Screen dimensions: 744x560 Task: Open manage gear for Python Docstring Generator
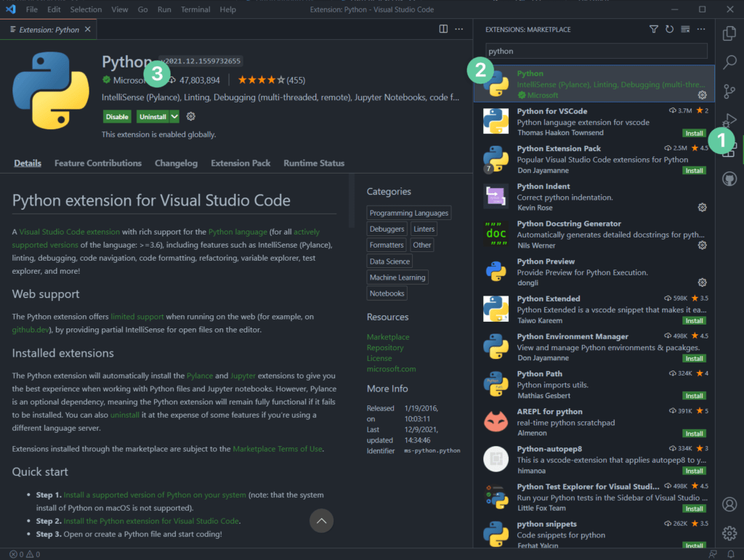pos(703,245)
